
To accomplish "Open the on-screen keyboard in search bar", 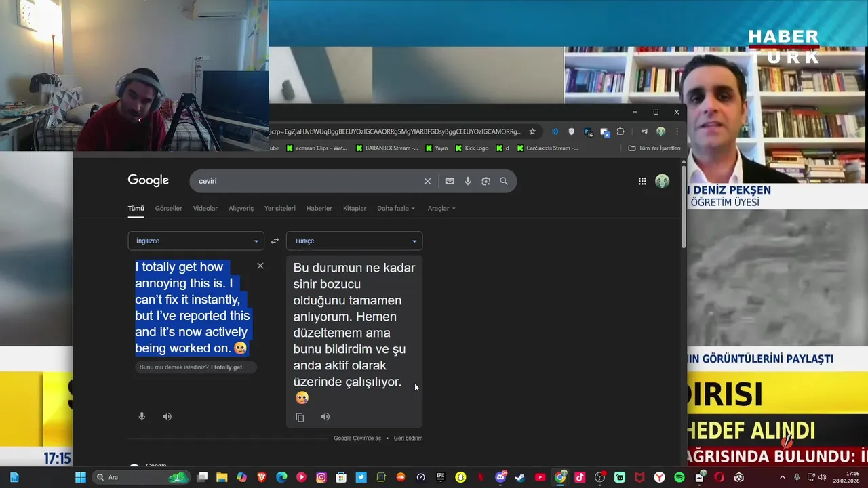I will 450,181.
